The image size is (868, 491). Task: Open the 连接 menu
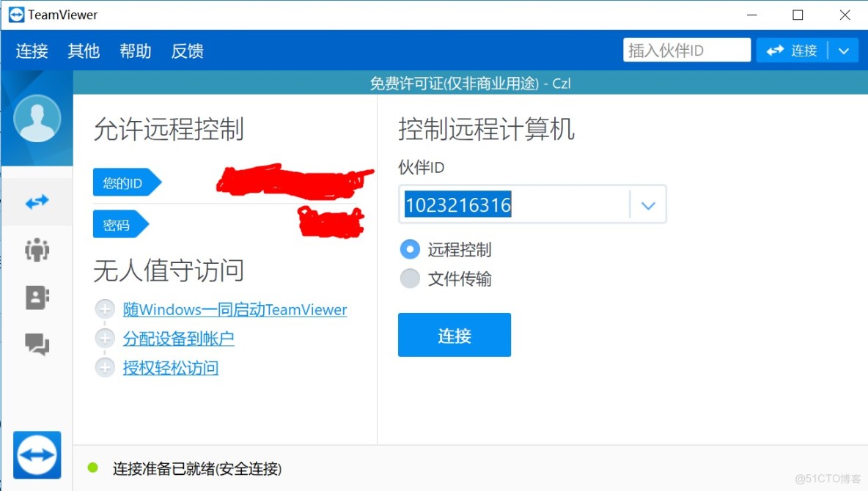pyautogui.click(x=32, y=51)
